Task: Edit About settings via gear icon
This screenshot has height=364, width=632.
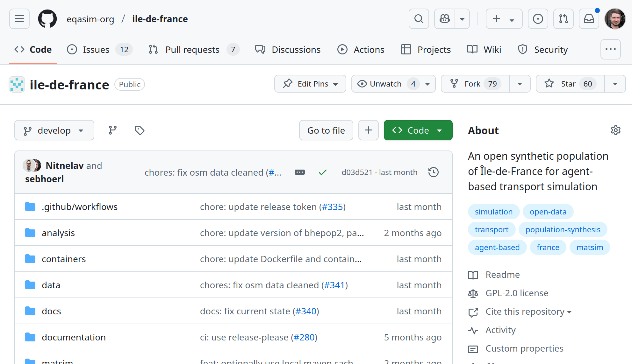Action: (615, 130)
